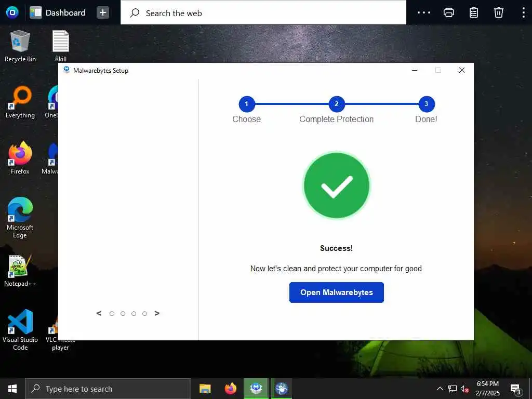Select the Microsoft Edge desktop shortcut
532x399 pixels.
(20, 218)
